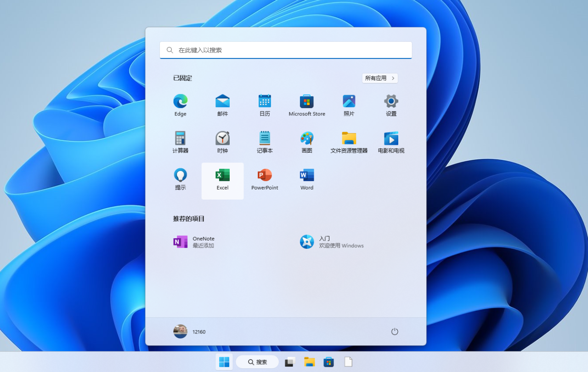Click the Windows Start button on taskbar
This screenshot has width=588, height=372.
tap(224, 362)
